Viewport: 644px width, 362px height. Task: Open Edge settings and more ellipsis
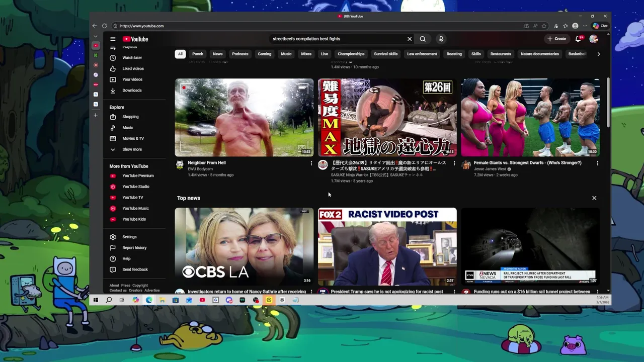[585, 26]
